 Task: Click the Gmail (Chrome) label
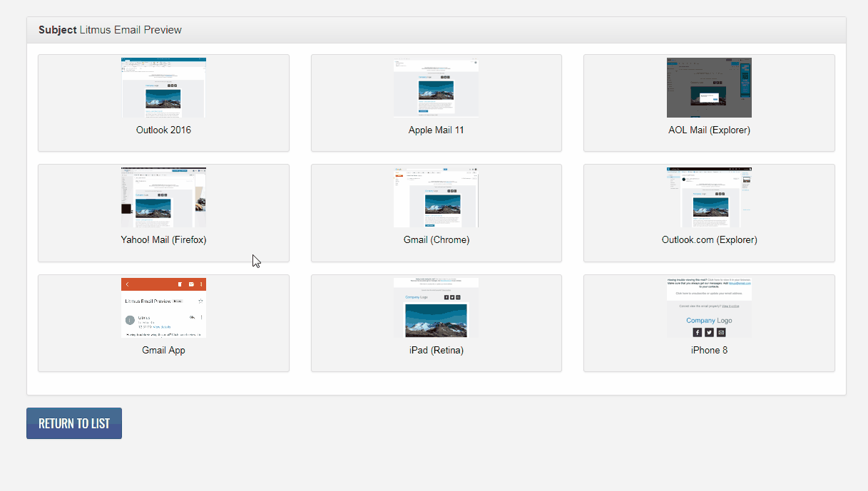point(436,240)
